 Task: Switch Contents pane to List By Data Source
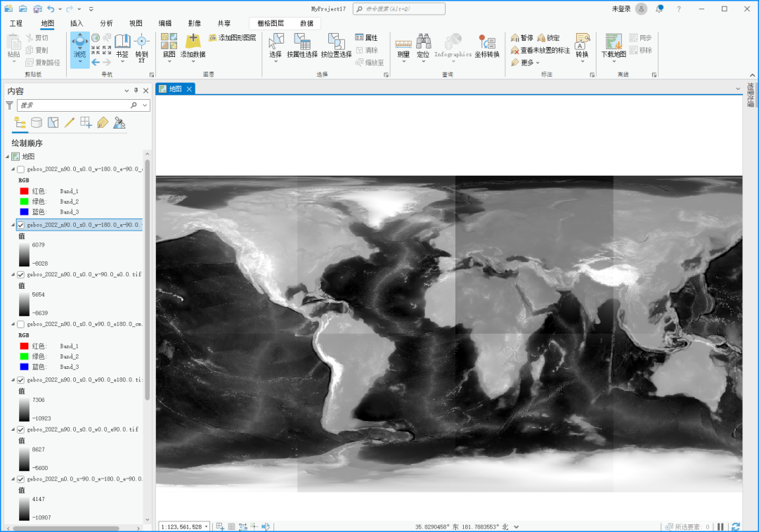[x=37, y=122]
